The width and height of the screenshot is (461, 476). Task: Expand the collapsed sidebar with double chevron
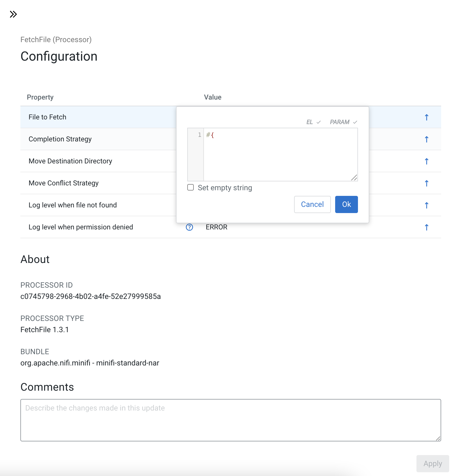tap(13, 14)
